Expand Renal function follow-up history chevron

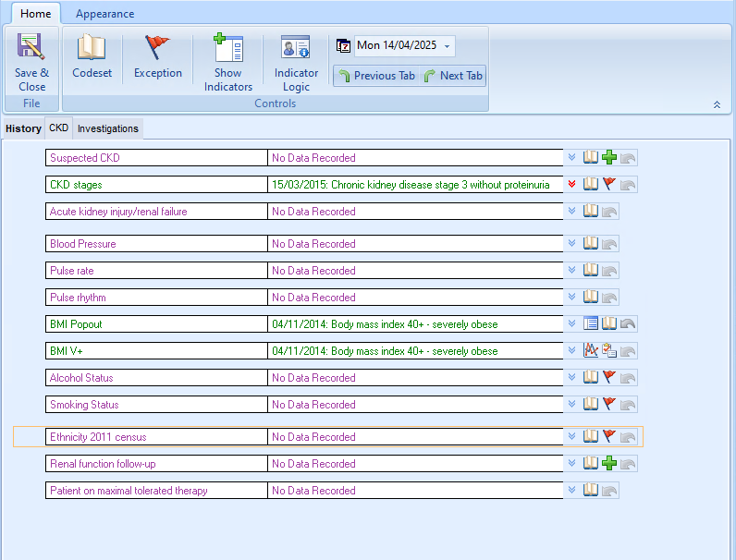point(571,463)
